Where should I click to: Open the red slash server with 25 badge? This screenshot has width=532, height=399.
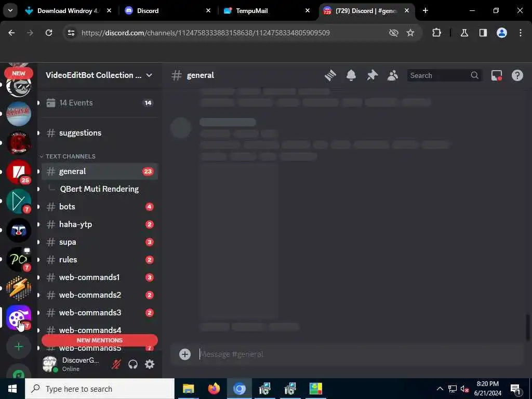pos(19,172)
